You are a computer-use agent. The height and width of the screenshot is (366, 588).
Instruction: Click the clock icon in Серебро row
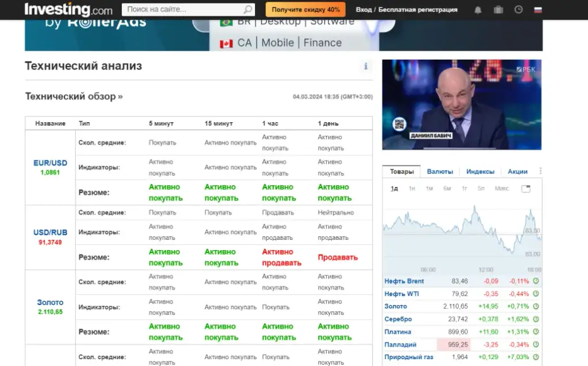[536, 319]
